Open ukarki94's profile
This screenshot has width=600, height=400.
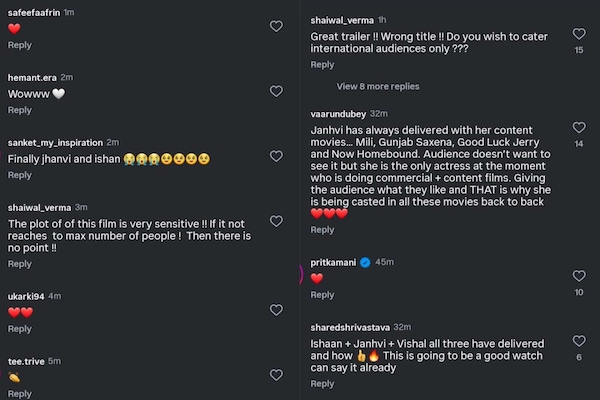tap(26, 296)
